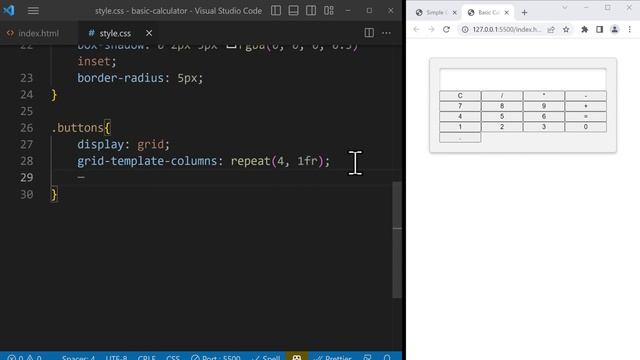This screenshot has width=640, height=360.
Task: Open the Customize Layout icon
Action: 329,11
